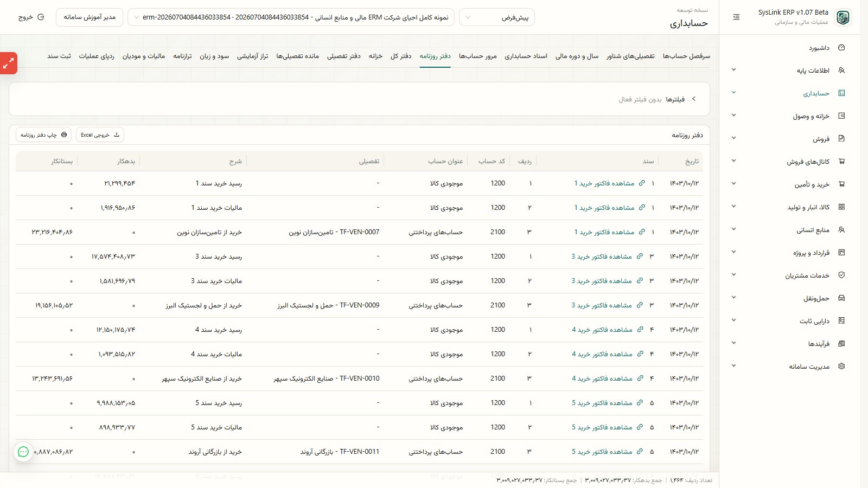Click the اطلاعات پایه sidebar icon
This screenshot has height=488, width=868.
841,70
